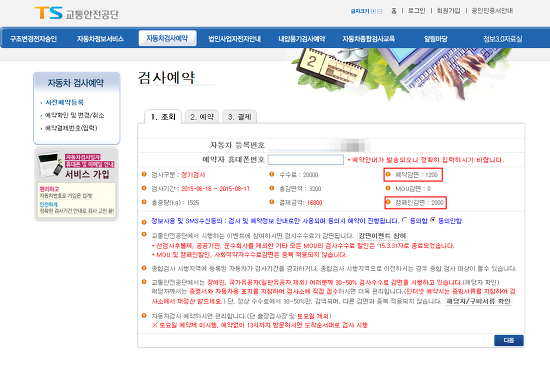Go to 홈 in the top links

[x=394, y=11]
